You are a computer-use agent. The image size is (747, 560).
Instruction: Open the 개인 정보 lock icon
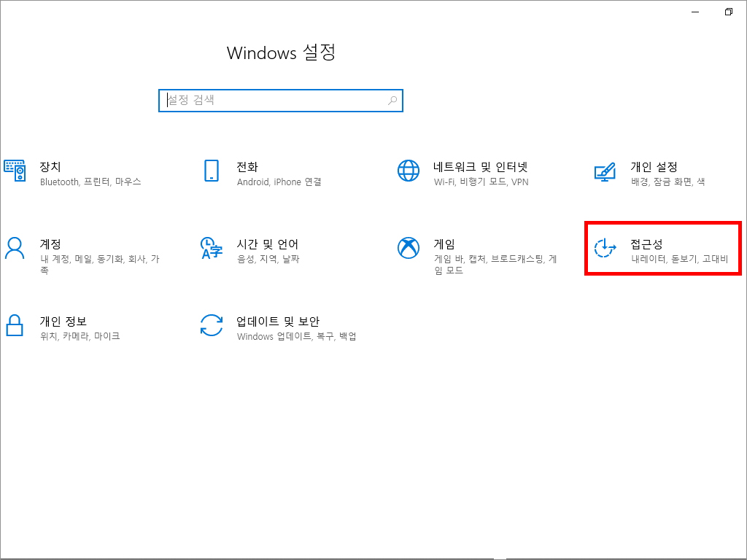[15, 325]
